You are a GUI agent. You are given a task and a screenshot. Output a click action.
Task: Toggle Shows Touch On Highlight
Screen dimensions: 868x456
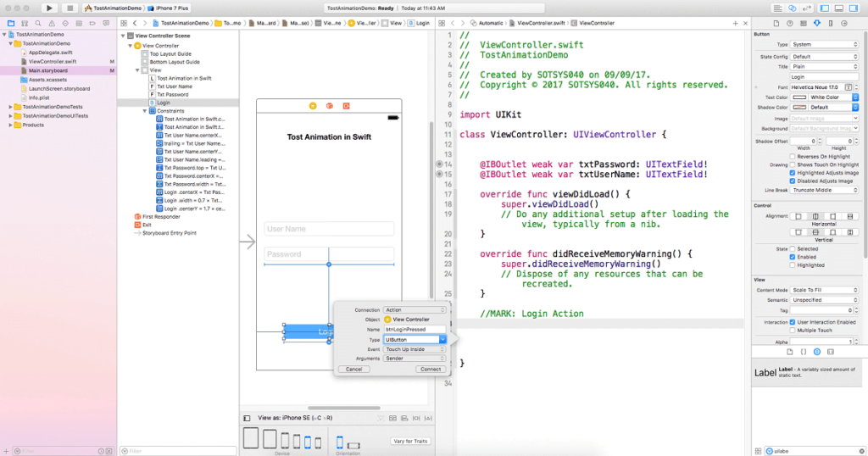(x=793, y=164)
